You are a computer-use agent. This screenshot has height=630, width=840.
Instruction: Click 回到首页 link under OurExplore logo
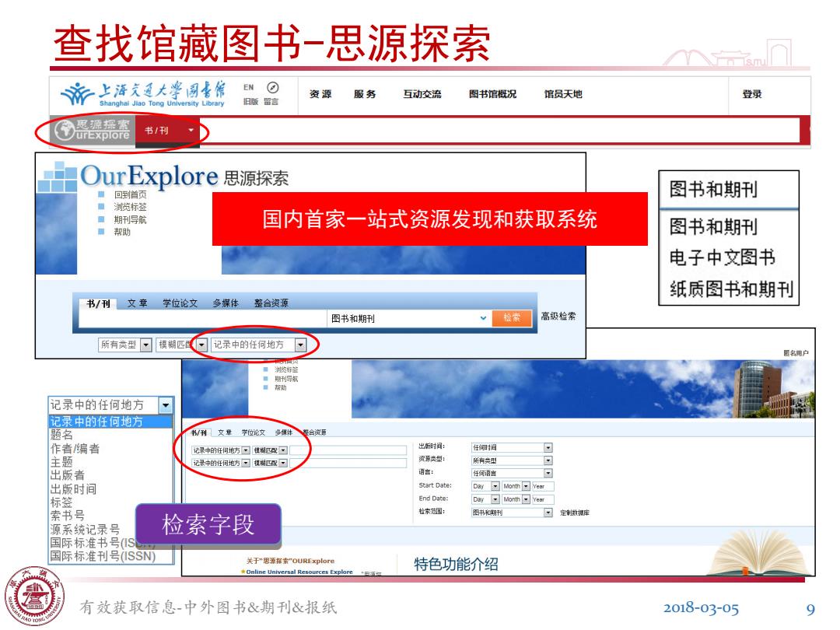130,194
